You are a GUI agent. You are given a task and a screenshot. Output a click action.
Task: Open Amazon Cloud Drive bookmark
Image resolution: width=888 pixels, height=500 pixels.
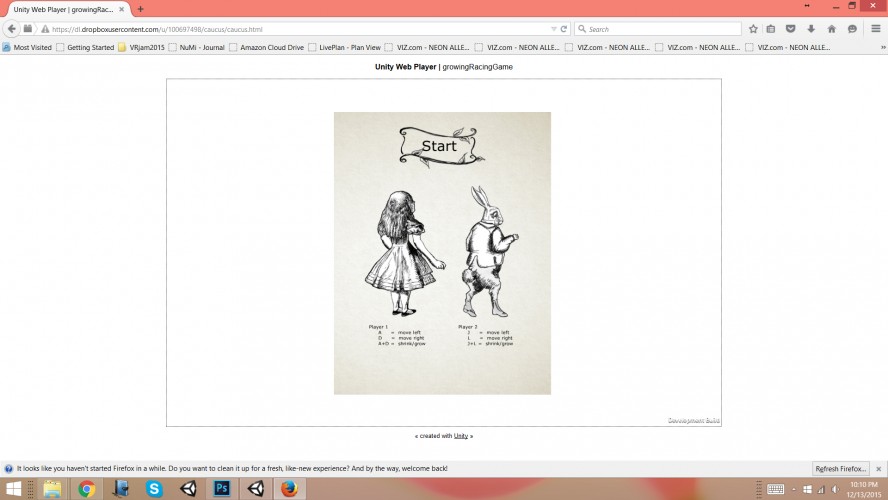pos(266,48)
